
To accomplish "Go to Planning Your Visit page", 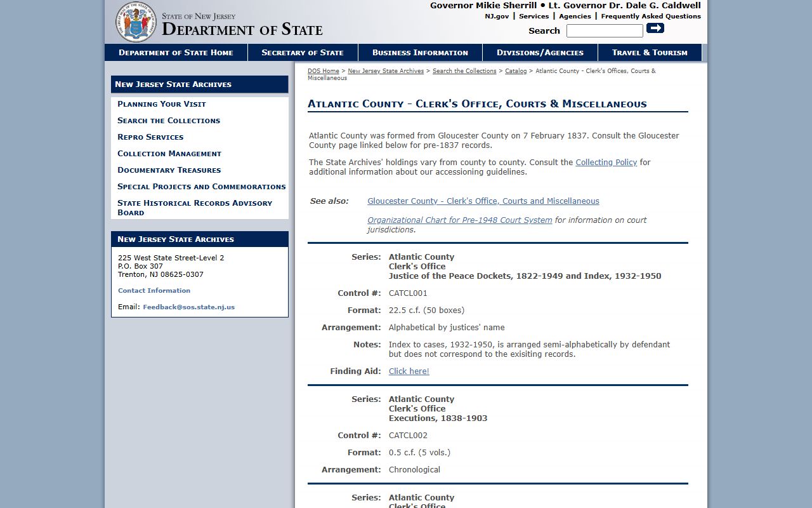I will pyautogui.click(x=162, y=104).
